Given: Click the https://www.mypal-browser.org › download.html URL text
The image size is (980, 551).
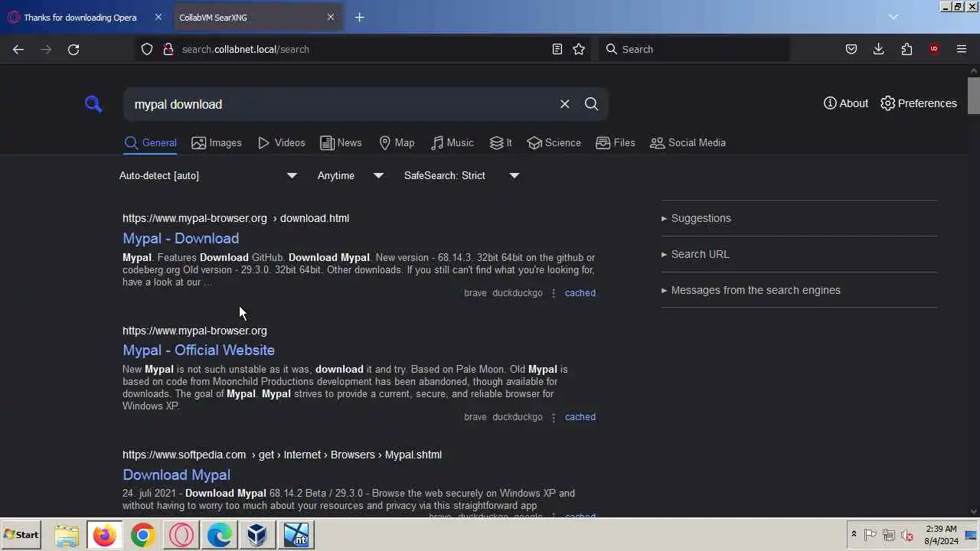Looking at the screenshot, I should click(236, 218).
